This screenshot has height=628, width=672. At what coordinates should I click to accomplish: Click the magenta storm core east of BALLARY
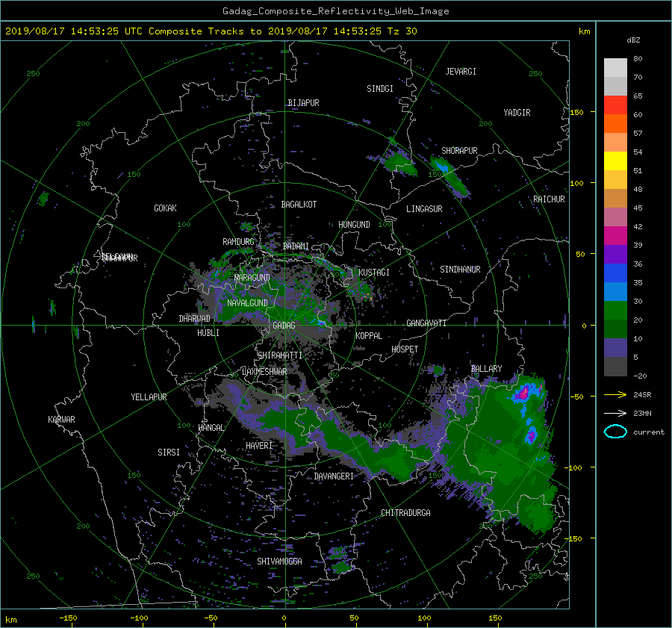523,392
